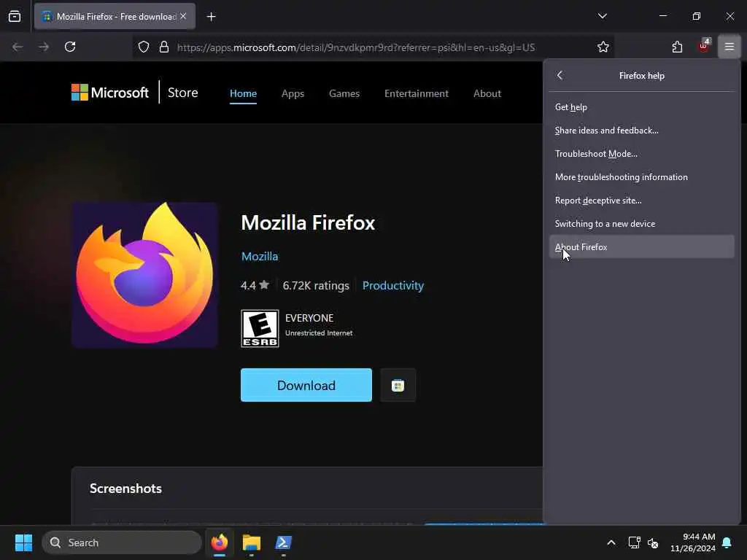747x560 pixels.
Task: Open the Firefox View icon in the tab strip
Action: click(x=15, y=17)
